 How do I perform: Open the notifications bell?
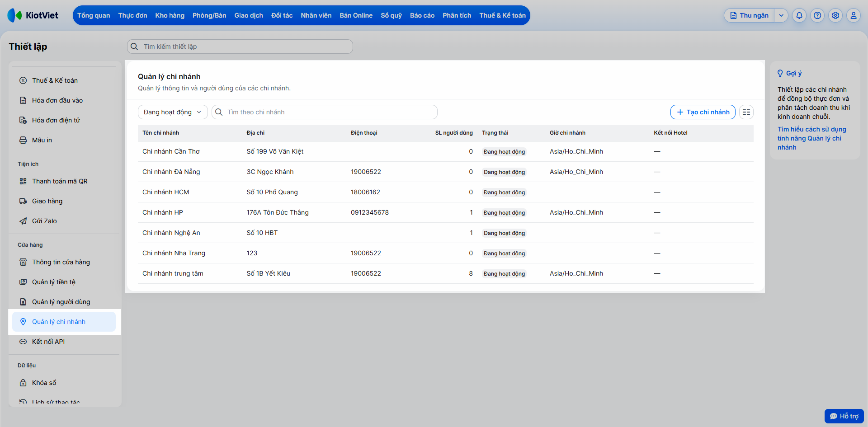799,15
